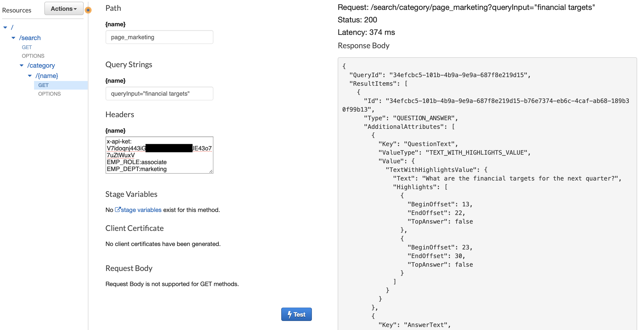Open the /category resource

[41, 65]
